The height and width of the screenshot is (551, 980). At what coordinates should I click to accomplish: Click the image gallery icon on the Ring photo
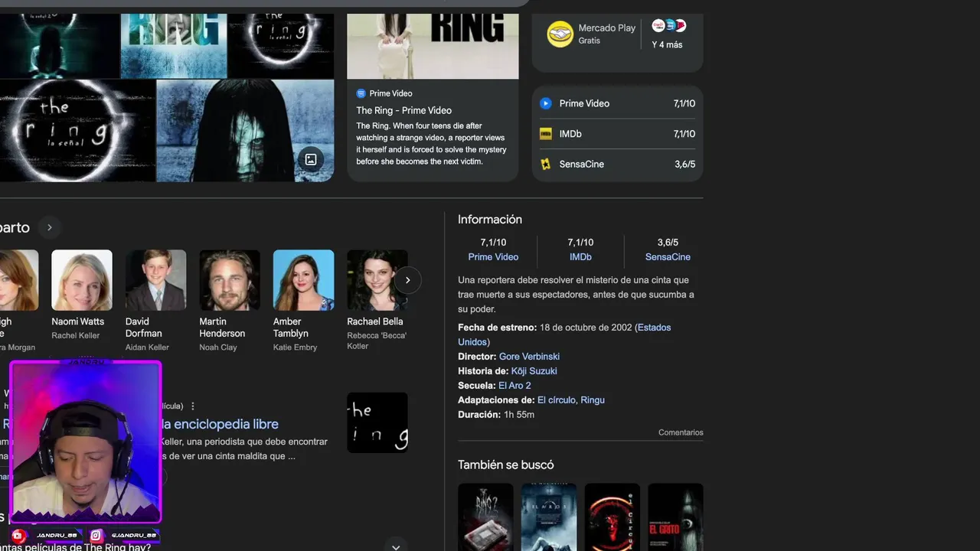click(311, 159)
